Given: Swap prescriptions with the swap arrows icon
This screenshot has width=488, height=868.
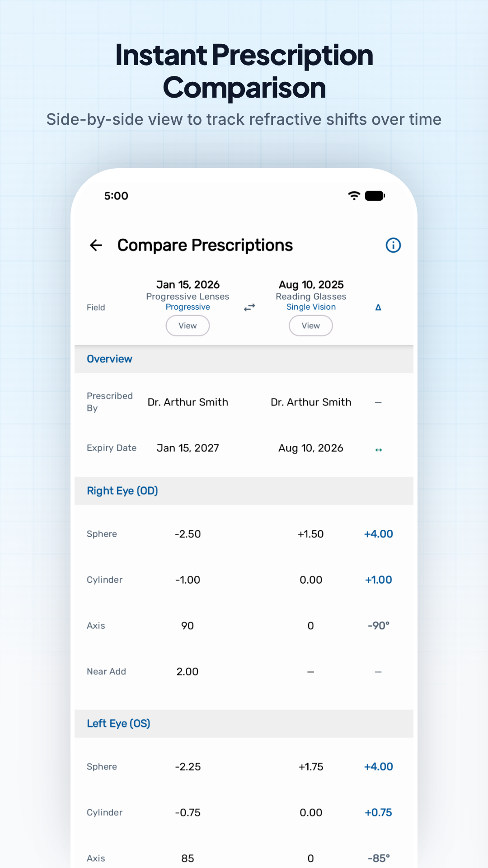Looking at the screenshot, I should 249,307.
